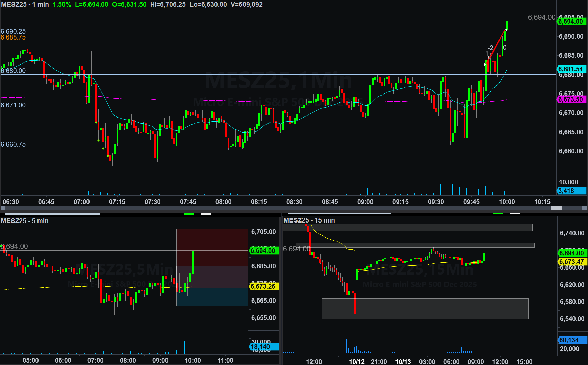The image size is (588, 365).
Task: Click the right scrollbar arrow under 1-min chart
Action: click(585, 208)
